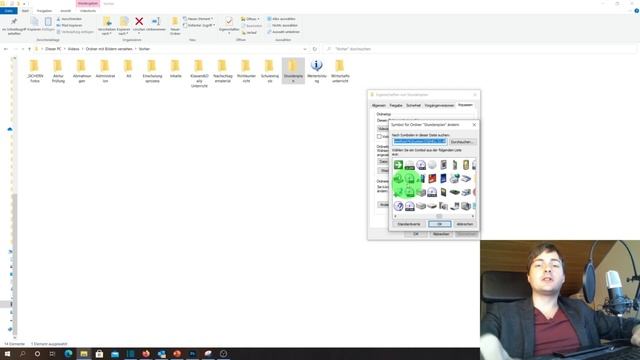Expand the address bar history dropdown
The width and height of the screenshot is (640, 360).
point(305,49)
